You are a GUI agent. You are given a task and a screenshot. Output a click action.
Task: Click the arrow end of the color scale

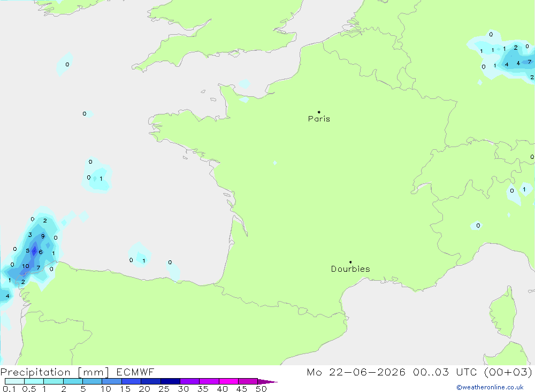[x=267, y=381]
